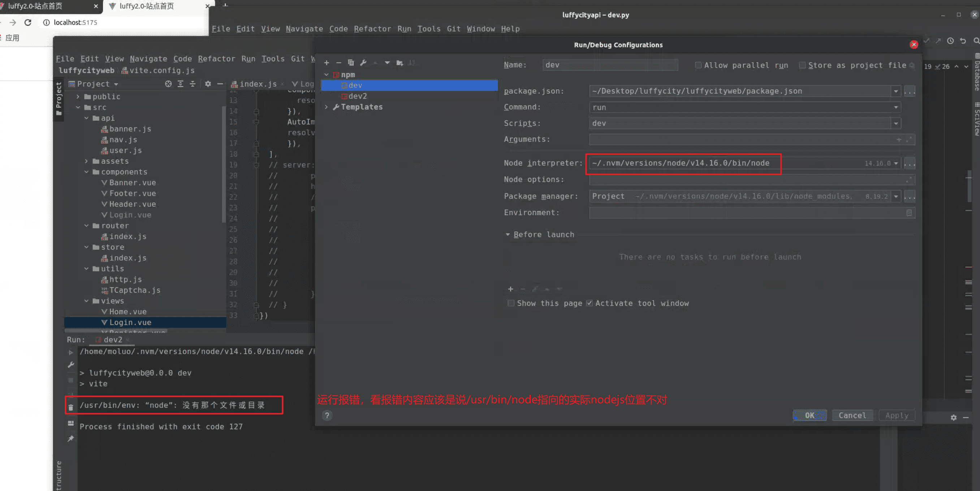The width and height of the screenshot is (980, 491).
Task: Expand the Arguments field
Action: [909, 140]
